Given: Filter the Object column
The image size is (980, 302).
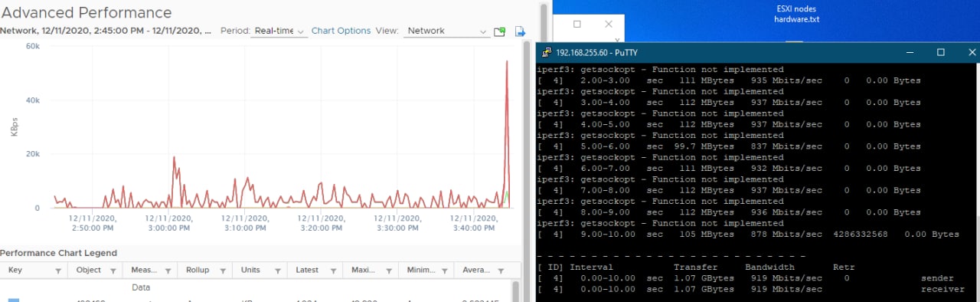Looking at the screenshot, I should [x=113, y=271].
